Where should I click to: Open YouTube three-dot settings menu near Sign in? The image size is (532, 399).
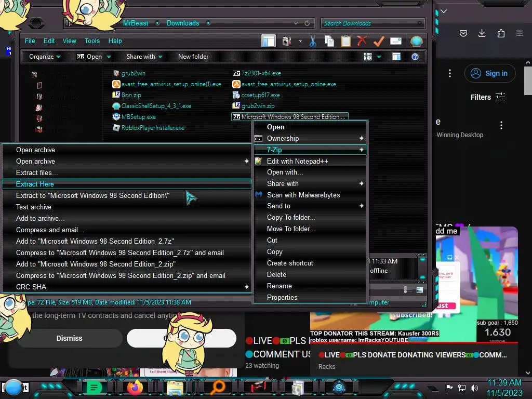click(450, 73)
